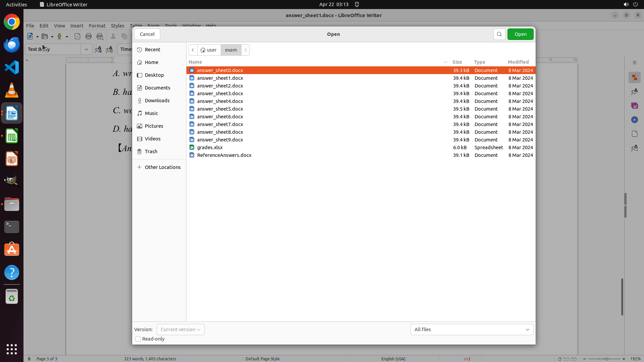Click the Print toolbar icon

point(89,36)
